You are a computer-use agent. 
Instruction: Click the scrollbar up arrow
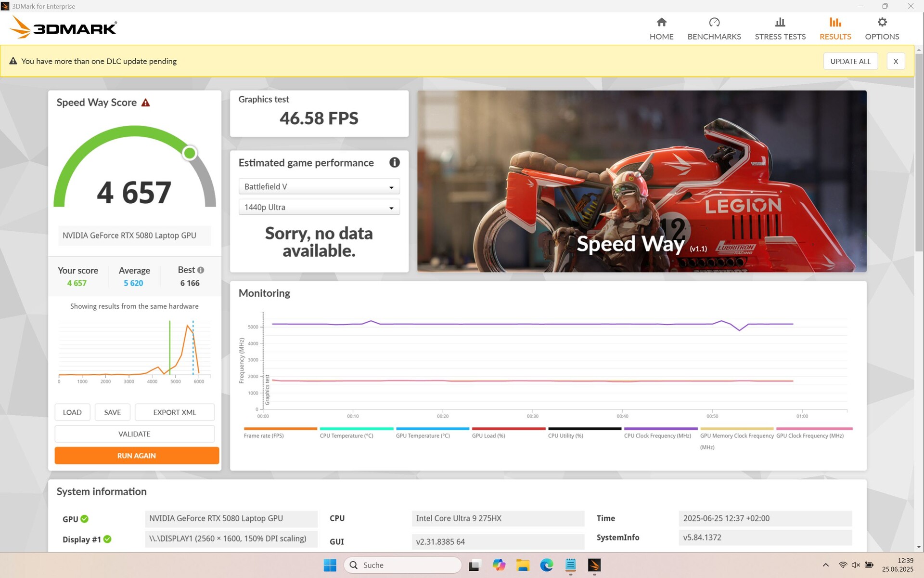pos(919,50)
